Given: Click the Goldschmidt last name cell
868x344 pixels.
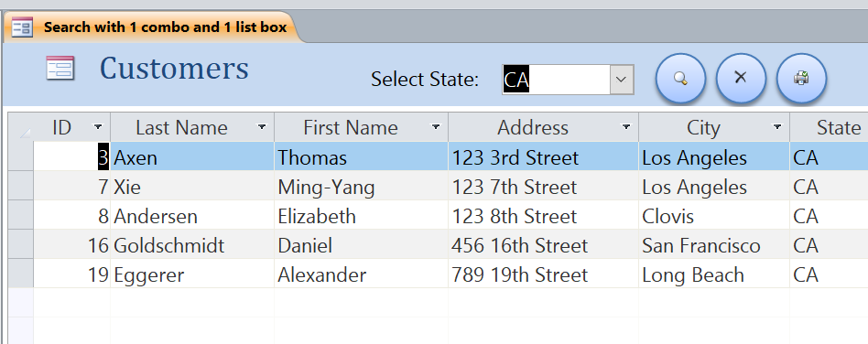Looking at the screenshot, I should (x=192, y=245).
